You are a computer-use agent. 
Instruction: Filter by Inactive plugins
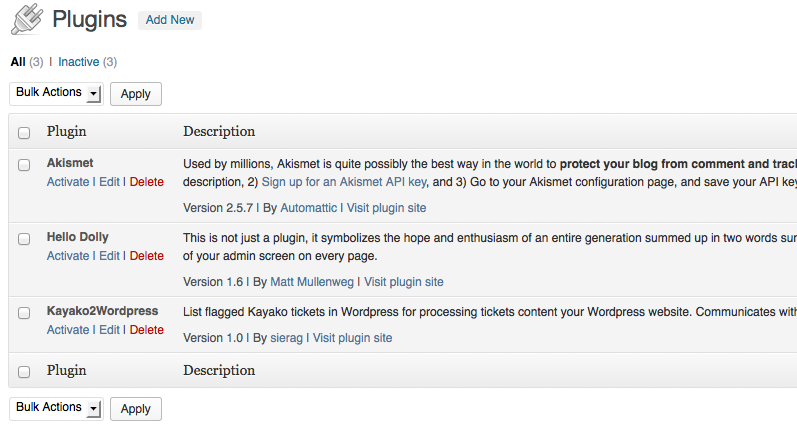[x=78, y=62]
